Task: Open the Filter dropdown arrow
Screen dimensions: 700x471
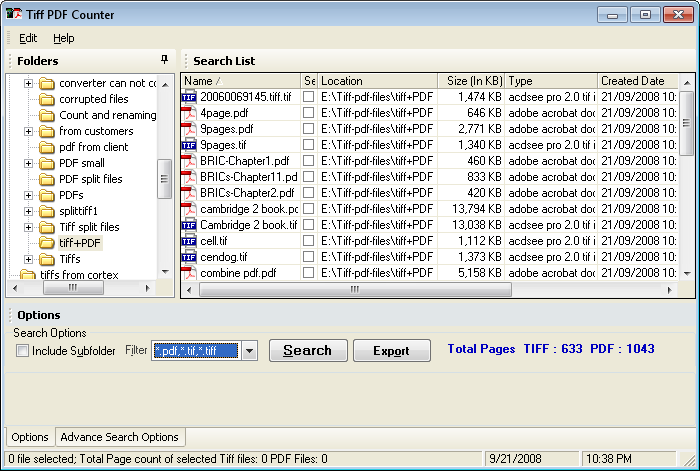Action: point(249,351)
